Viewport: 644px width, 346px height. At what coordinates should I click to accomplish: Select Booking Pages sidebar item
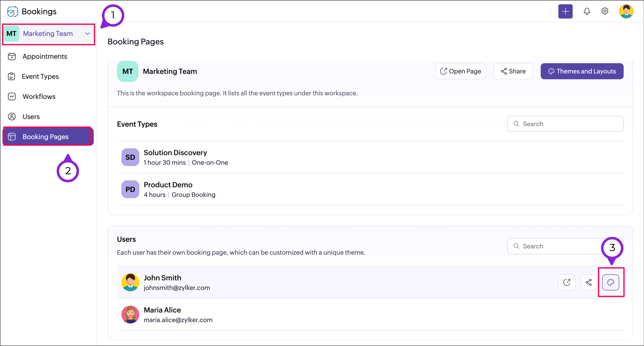click(45, 137)
